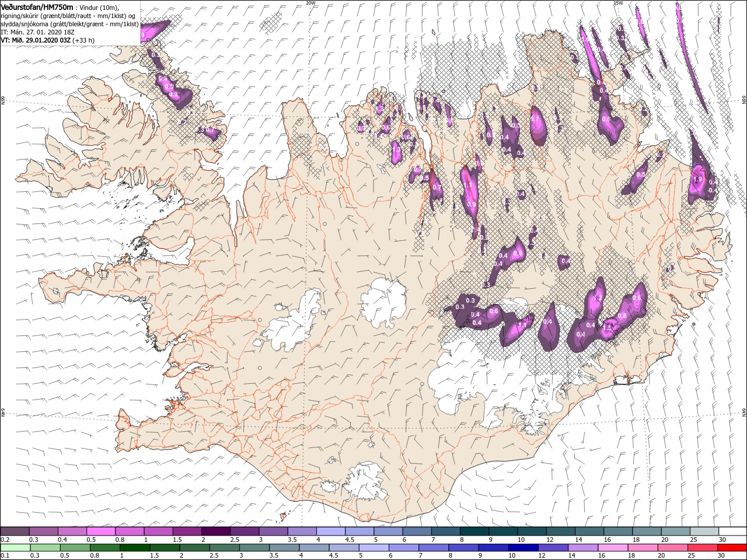Image resolution: width=747 pixels, height=560 pixels.
Task: Click the 0.7 snowfall value in the north
Action: tap(535, 119)
